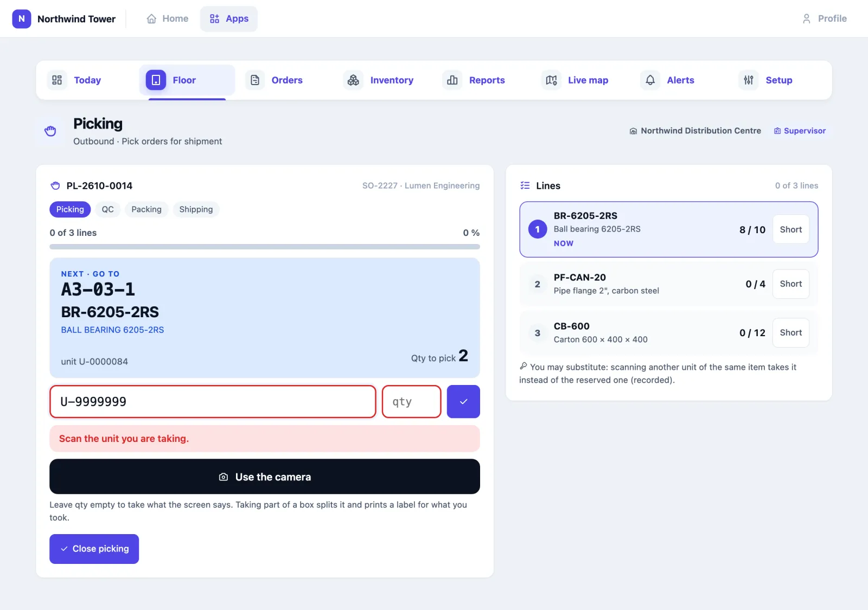Open the Profile user icon

click(x=806, y=19)
